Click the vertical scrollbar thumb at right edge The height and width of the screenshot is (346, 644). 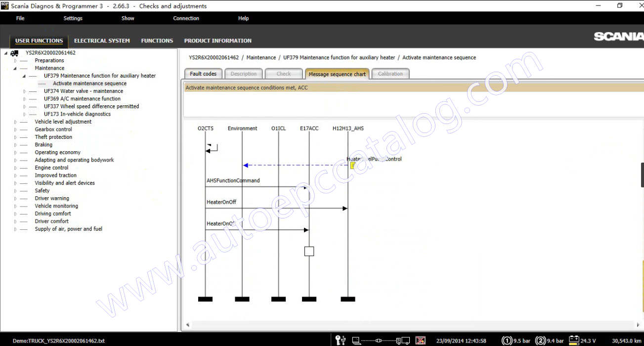[x=642, y=175]
